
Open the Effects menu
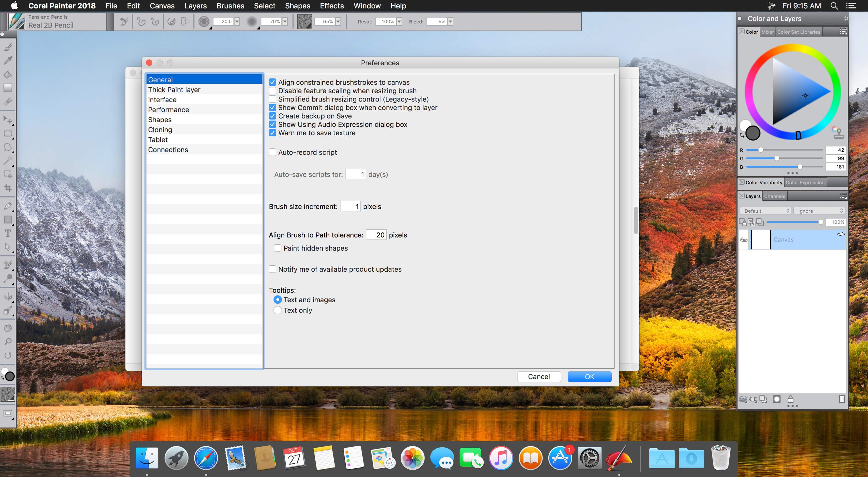click(332, 6)
